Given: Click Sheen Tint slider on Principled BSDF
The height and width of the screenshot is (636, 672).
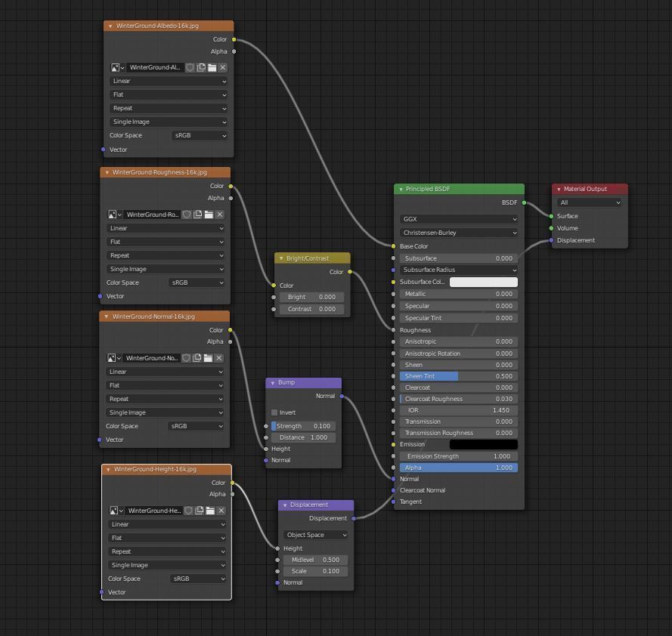Looking at the screenshot, I should (x=459, y=376).
